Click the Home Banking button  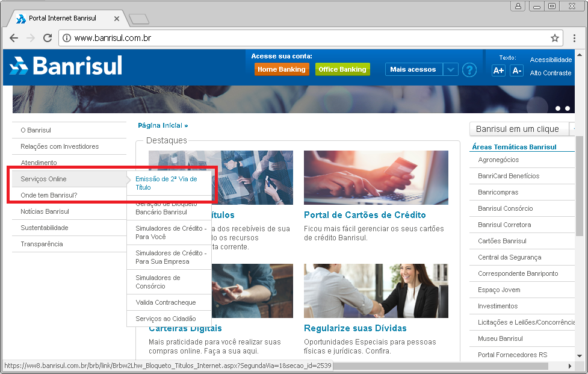coord(282,69)
